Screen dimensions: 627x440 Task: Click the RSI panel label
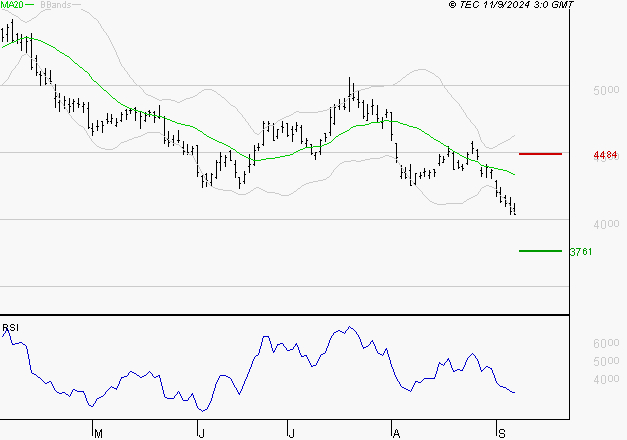click(x=10, y=328)
